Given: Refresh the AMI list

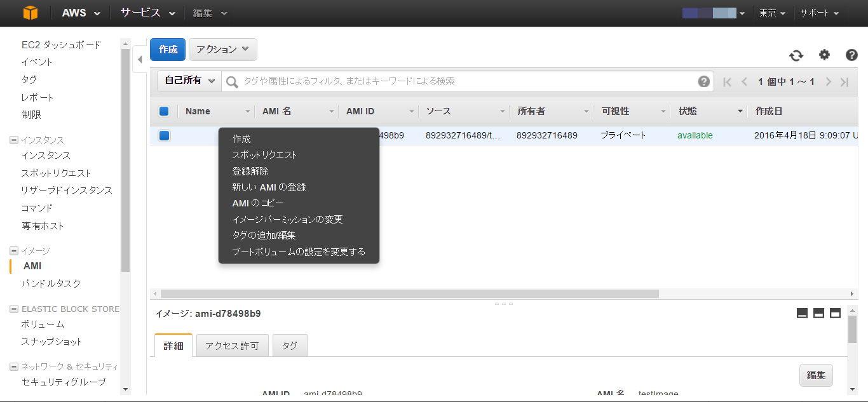Looking at the screenshot, I should tap(796, 55).
